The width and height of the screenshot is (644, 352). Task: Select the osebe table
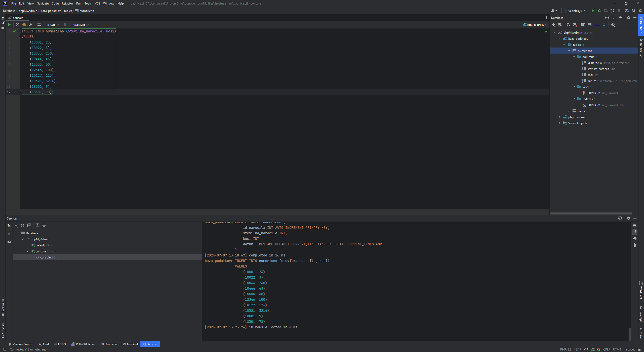click(x=581, y=111)
